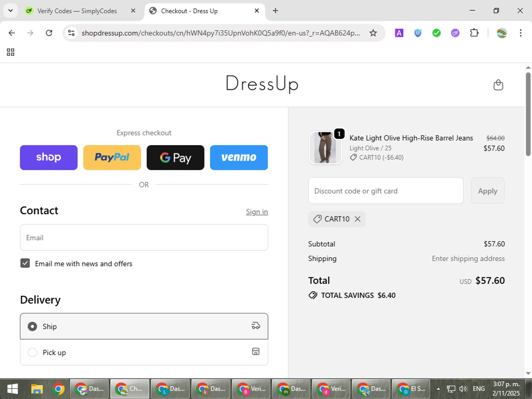The width and height of the screenshot is (532, 399).
Task: Open the Windows Start menu
Action: [x=12, y=389]
